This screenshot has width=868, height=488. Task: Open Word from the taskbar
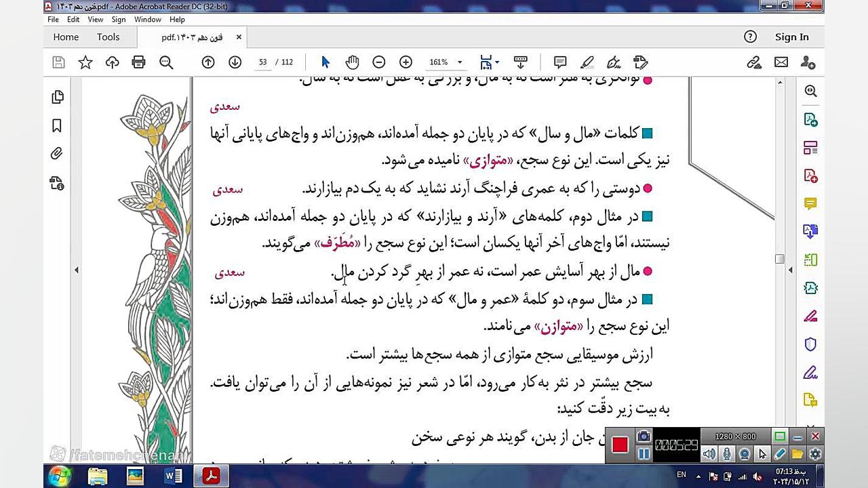point(173,476)
